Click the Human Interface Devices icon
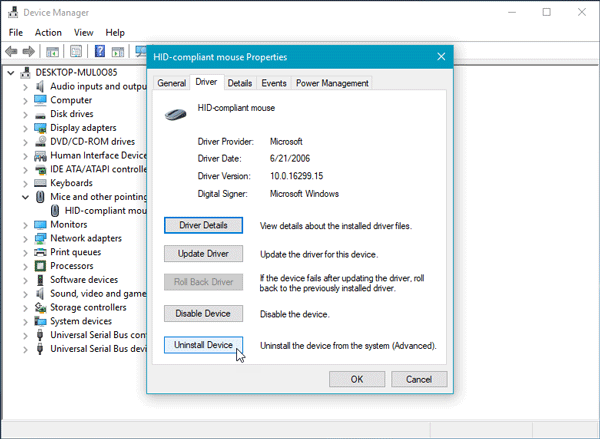Viewport: 600px width, 439px height. tap(40, 155)
